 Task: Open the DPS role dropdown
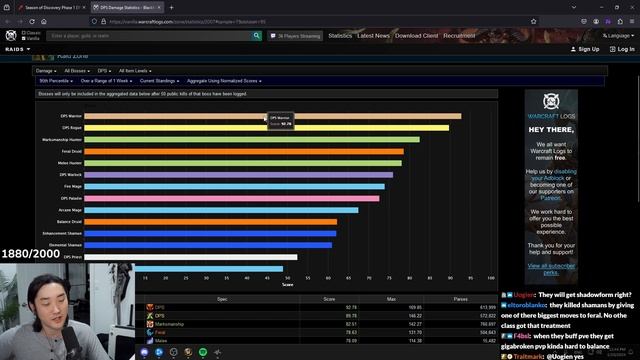[104, 71]
